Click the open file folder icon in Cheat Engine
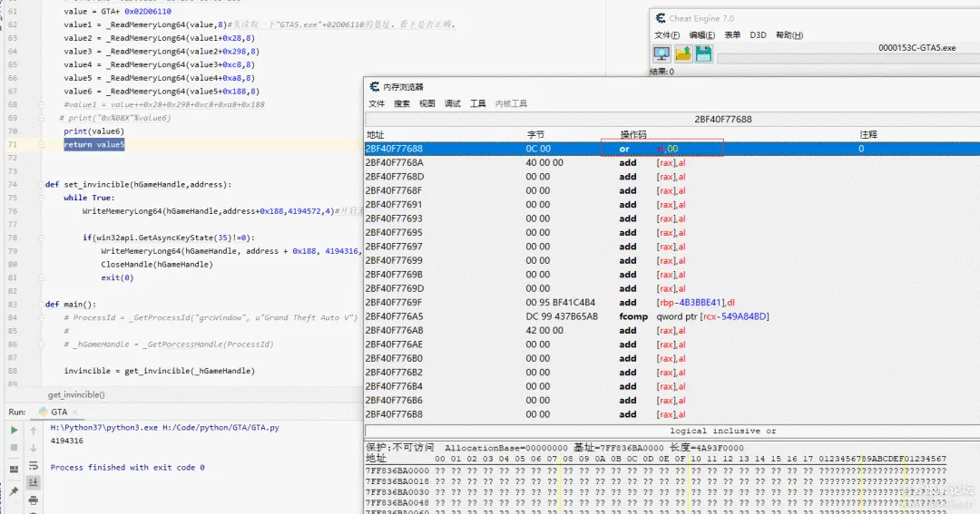This screenshot has width=980, height=514. pyautogui.click(x=682, y=54)
